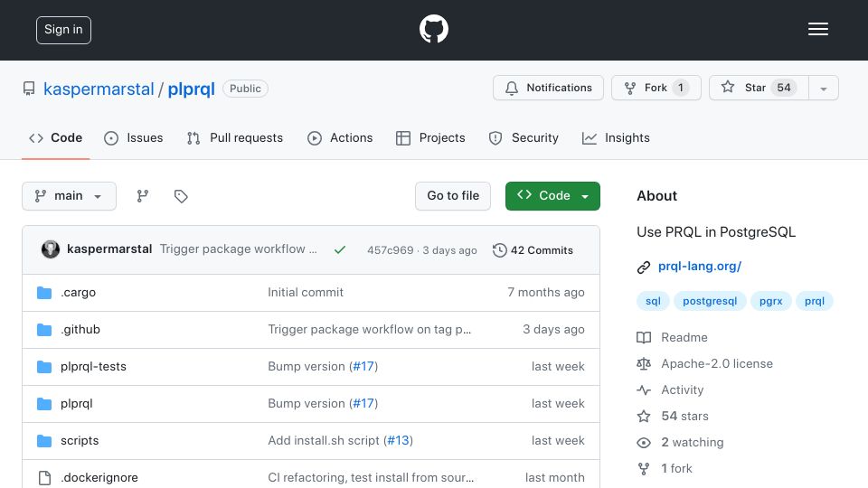Open the scripts folder name

80,440
